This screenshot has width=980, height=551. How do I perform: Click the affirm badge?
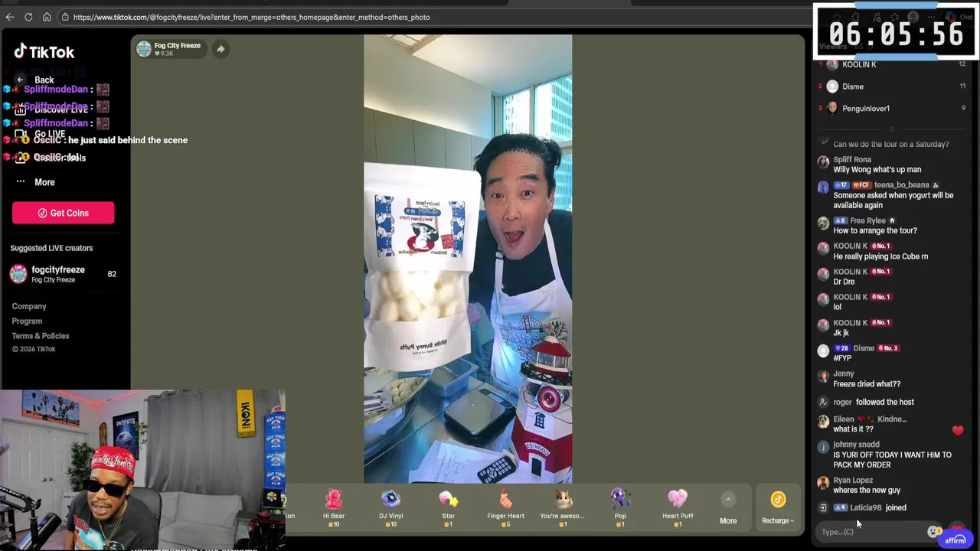tap(955, 540)
